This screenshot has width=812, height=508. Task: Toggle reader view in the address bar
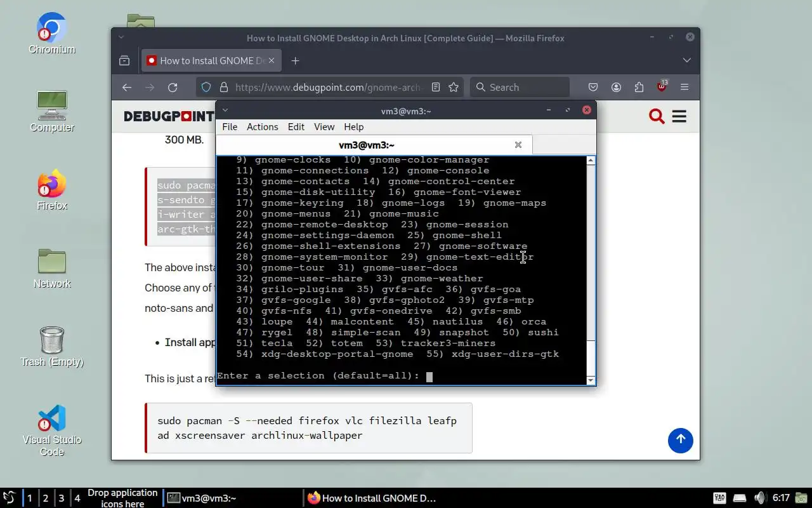coord(436,88)
